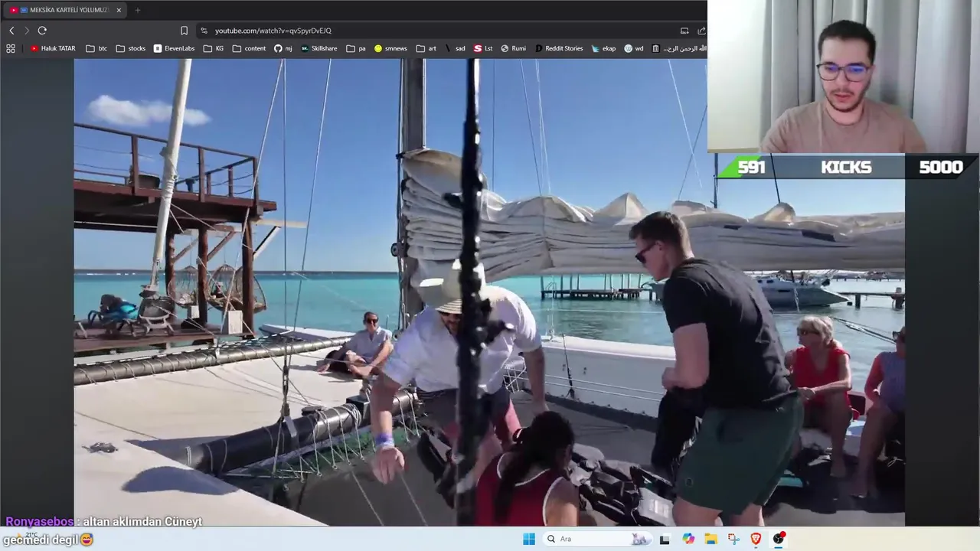Click the taskbar Ara search box
The image size is (980, 551).
click(x=598, y=539)
